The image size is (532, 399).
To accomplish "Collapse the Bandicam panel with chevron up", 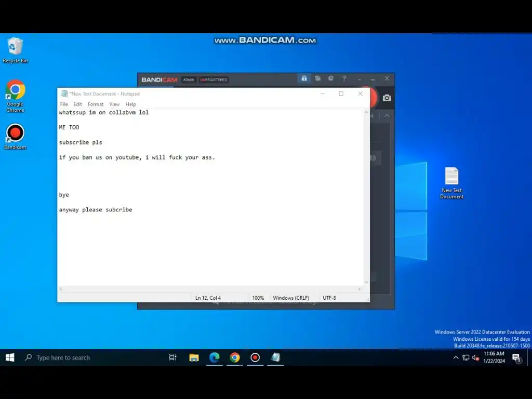I will pos(387,116).
